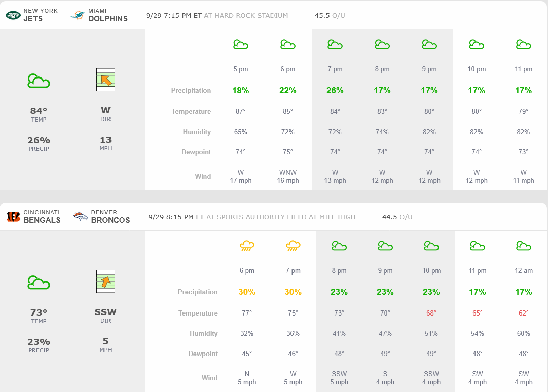548x392 pixels.
Task: Click the 5 pm cloud icon for Miami
Action: click(241, 45)
